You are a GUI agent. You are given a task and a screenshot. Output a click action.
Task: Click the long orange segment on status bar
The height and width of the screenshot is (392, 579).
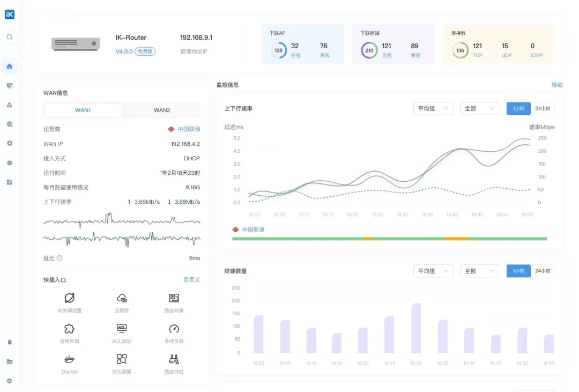[456, 239]
